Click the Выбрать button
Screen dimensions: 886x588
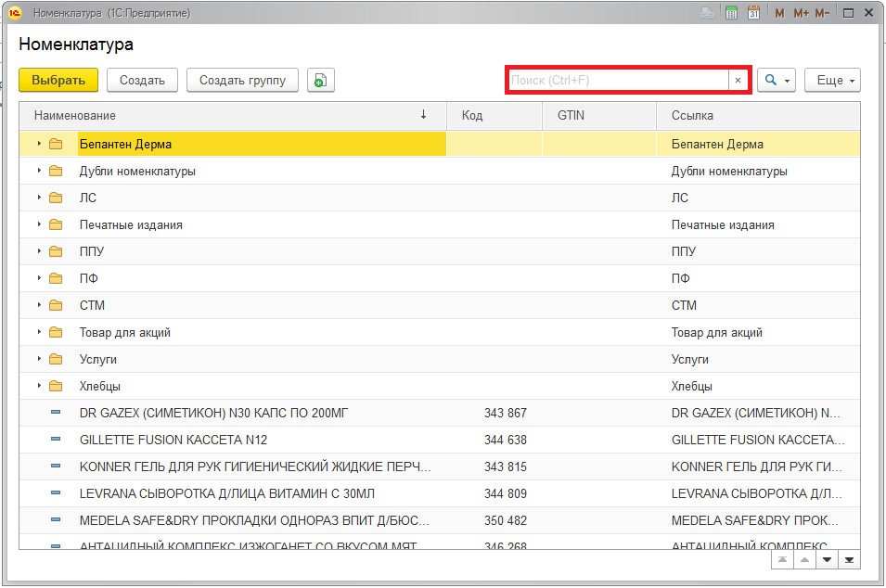pyautogui.click(x=58, y=81)
